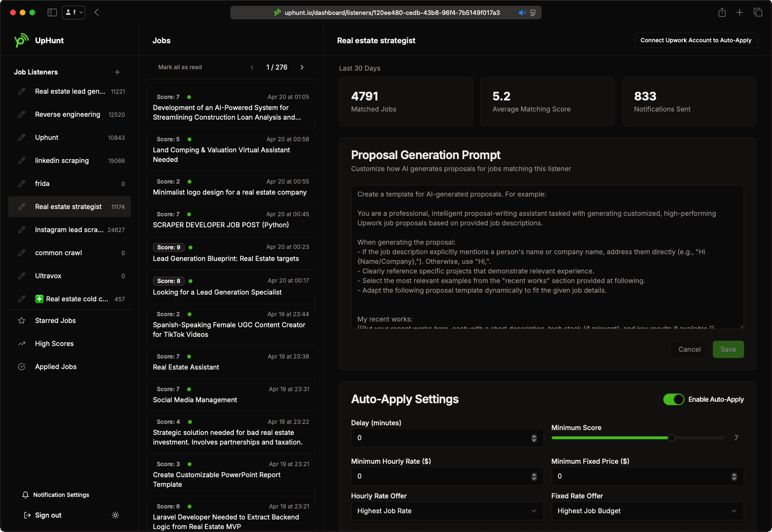
Task: Click the browser back arrow
Action: coord(97,12)
